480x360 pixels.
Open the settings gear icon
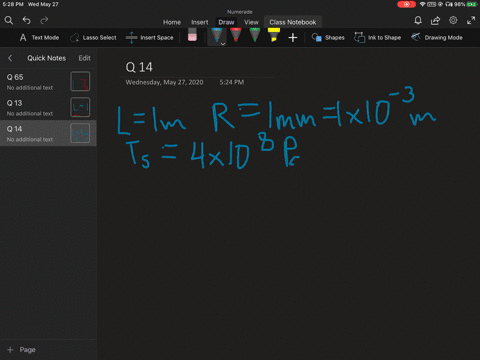(453, 20)
